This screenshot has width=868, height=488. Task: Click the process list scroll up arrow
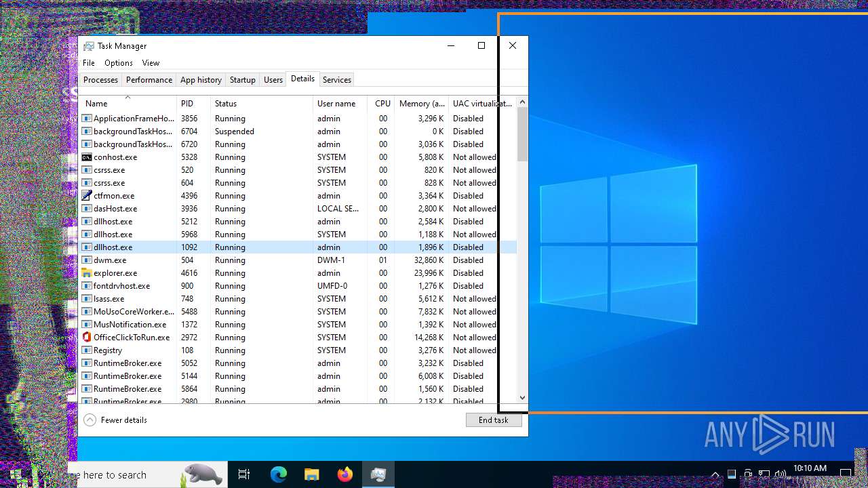coord(522,102)
